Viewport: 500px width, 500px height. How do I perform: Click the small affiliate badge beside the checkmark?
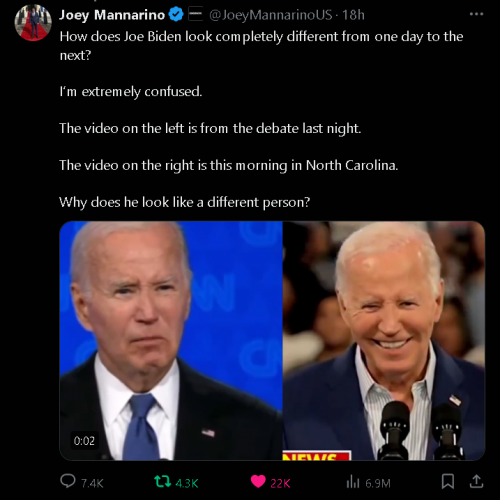point(196,14)
